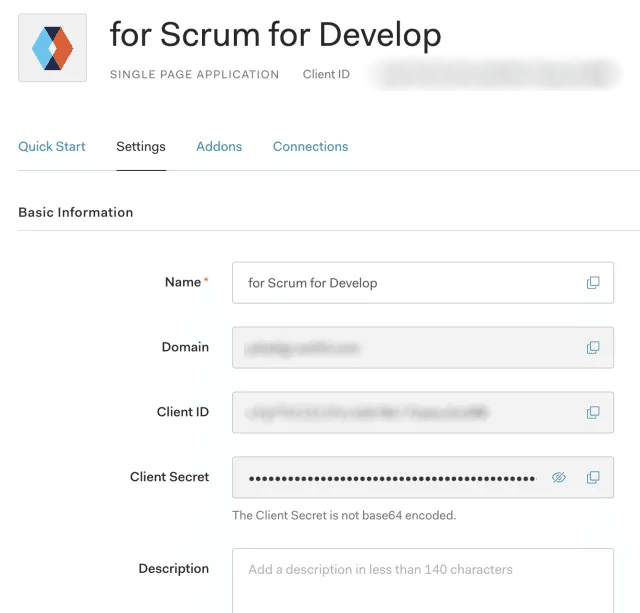
Task: Reveal the hidden Client Secret
Action: [x=559, y=477]
